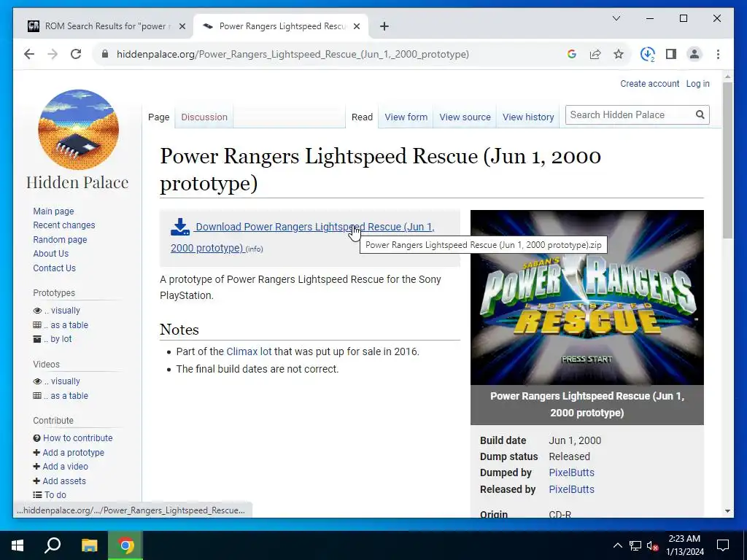Click the Google icon in address bar

point(572,54)
